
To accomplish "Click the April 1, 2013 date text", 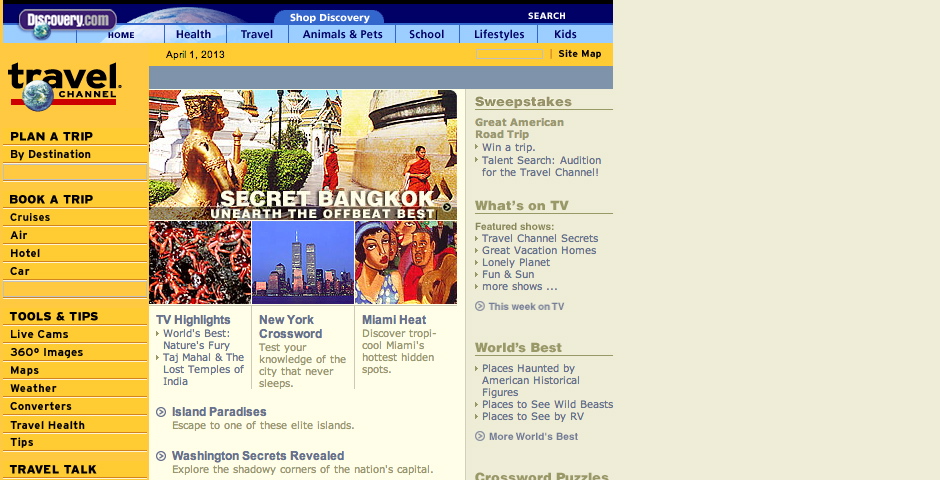I will click(x=195, y=55).
